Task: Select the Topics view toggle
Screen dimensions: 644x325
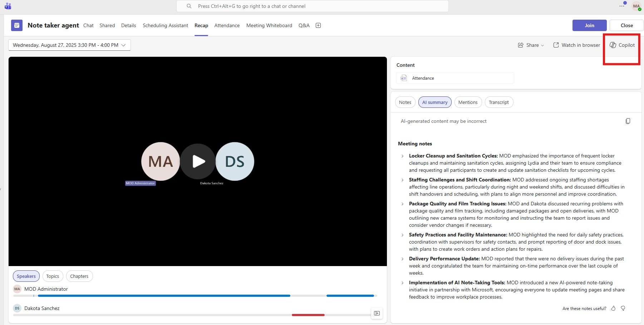Action: click(53, 276)
